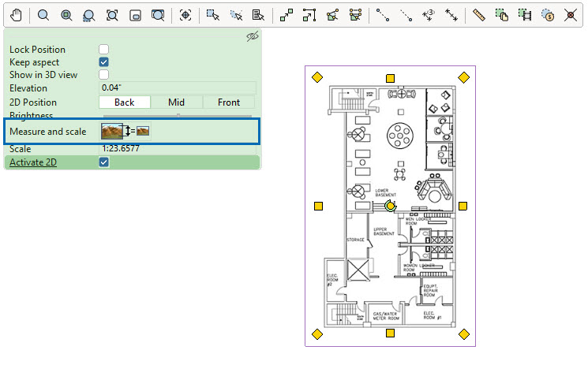Click the left-middle square resize handle
Screen dimensions: 588x365
318,206
